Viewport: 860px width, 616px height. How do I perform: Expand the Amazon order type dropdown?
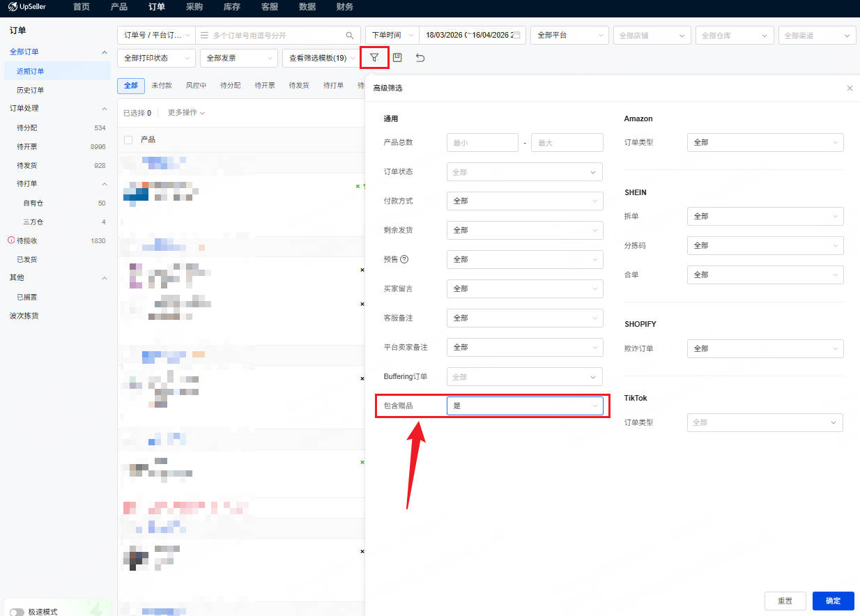[x=765, y=142]
